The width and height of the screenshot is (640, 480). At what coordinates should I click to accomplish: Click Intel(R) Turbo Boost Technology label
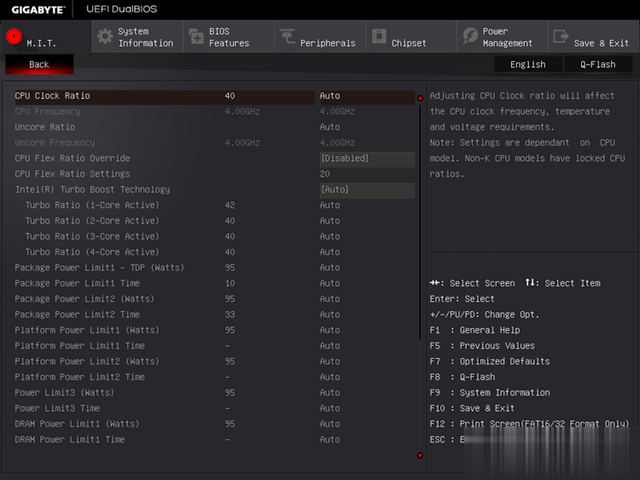pyautogui.click(x=93, y=190)
